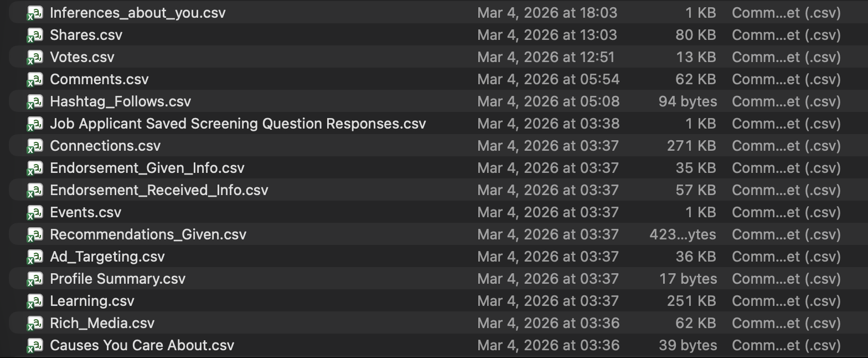The width and height of the screenshot is (868, 358).
Task: Click the Excel icon beside Inferences_about_you.csv
Action: click(35, 12)
